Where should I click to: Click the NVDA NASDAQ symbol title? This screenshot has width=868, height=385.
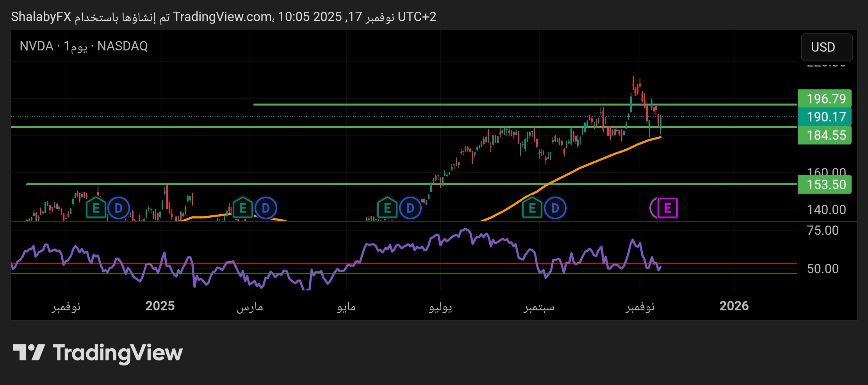(84, 46)
